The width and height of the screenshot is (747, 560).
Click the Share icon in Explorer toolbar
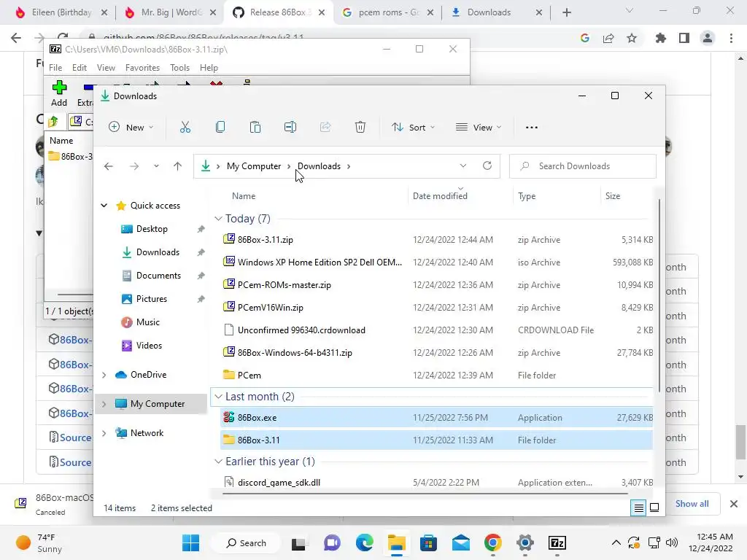coord(325,127)
